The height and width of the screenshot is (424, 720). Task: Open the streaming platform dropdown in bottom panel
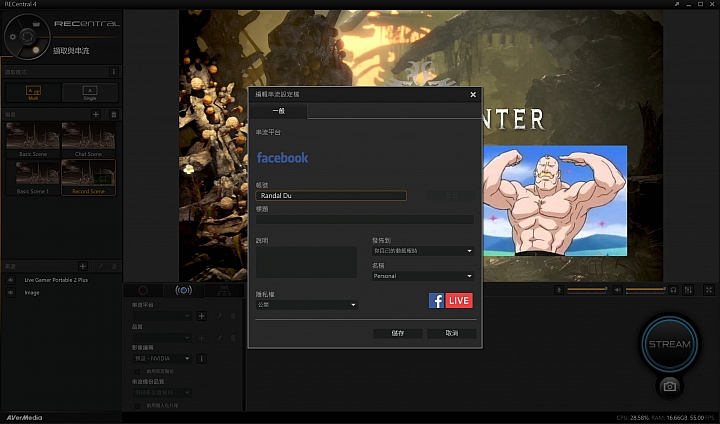[162, 316]
